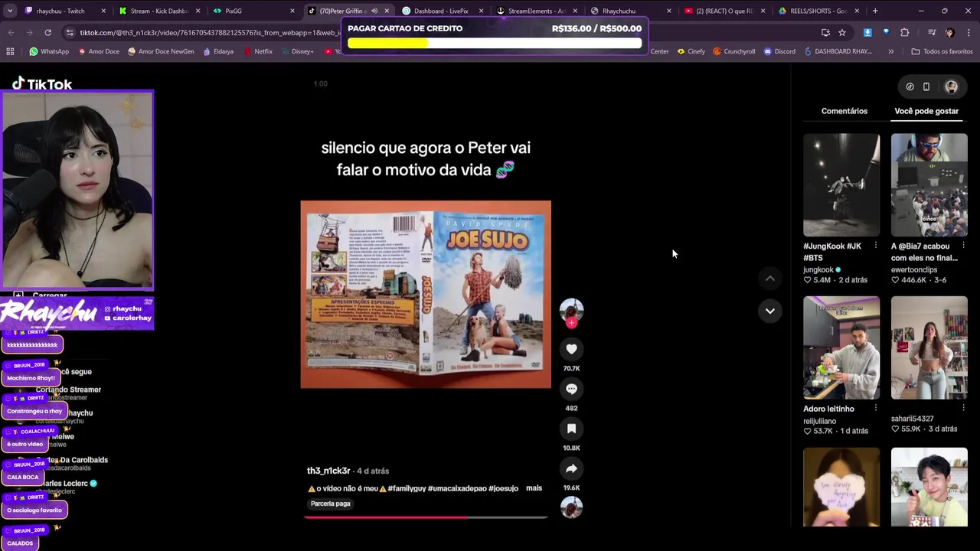The width and height of the screenshot is (980, 551).
Task: Open the @Bia7 crowd video thumbnail
Action: tap(929, 185)
